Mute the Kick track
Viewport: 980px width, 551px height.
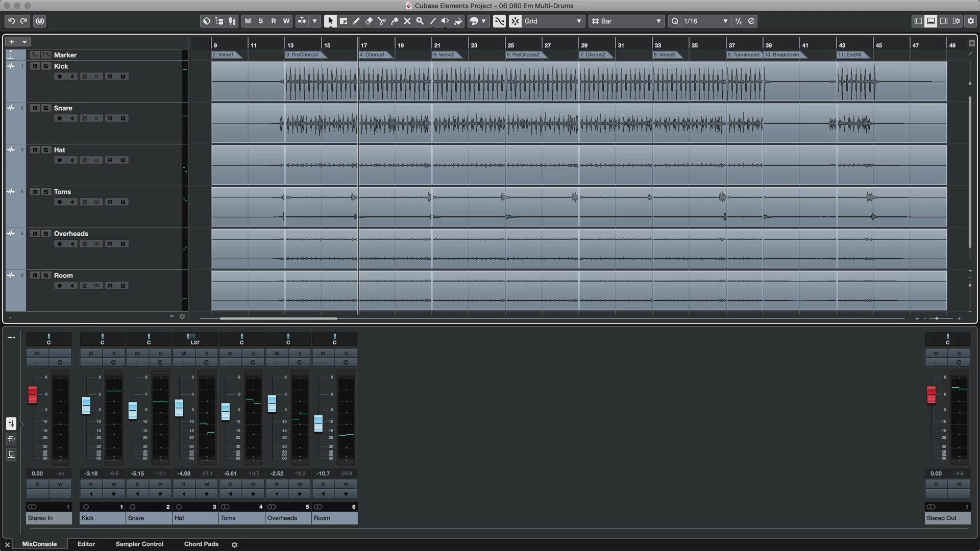coord(35,66)
